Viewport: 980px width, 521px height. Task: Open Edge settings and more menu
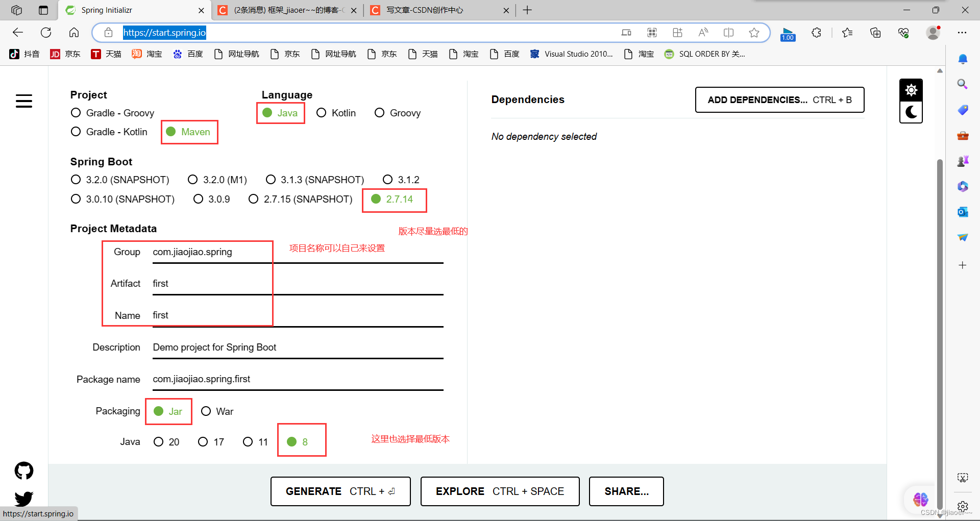962,33
